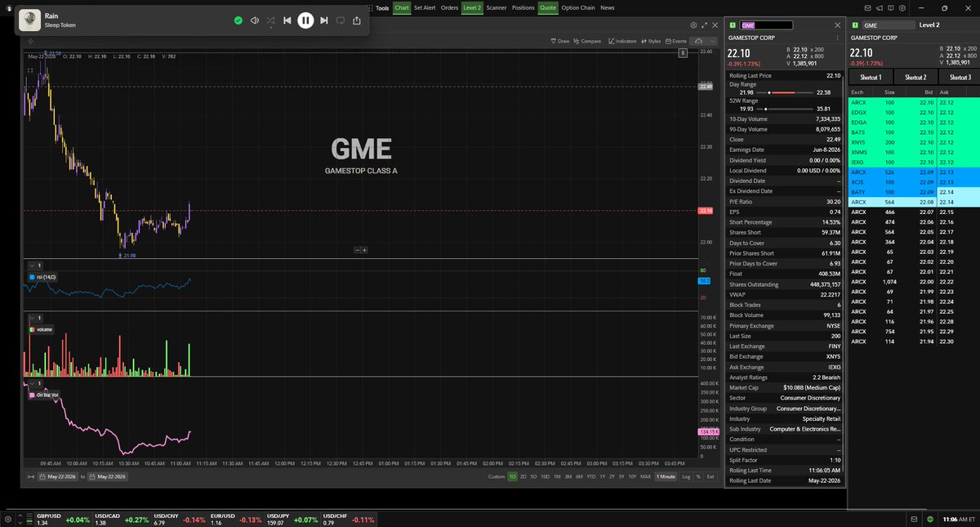The width and height of the screenshot is (980, 527).
Task: Click the connect-to-device icon in media player
Action: (341, 20)
